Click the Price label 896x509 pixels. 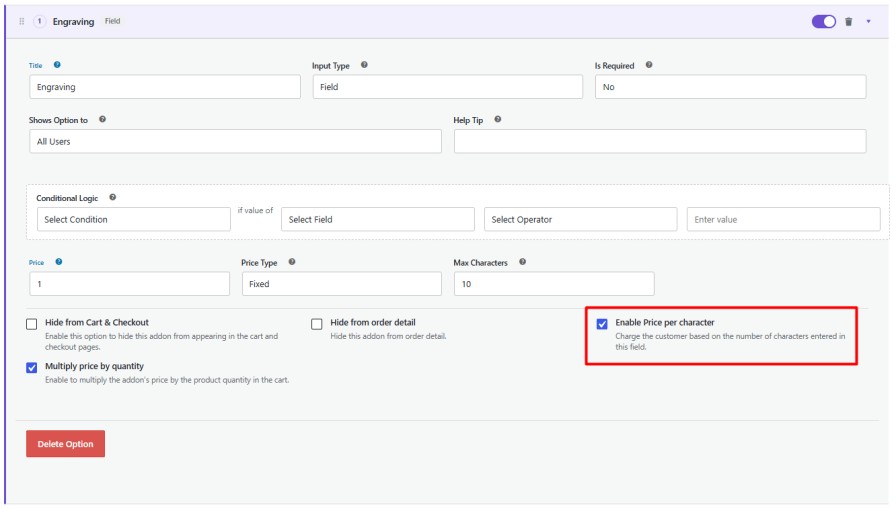[x=37, y=262]
